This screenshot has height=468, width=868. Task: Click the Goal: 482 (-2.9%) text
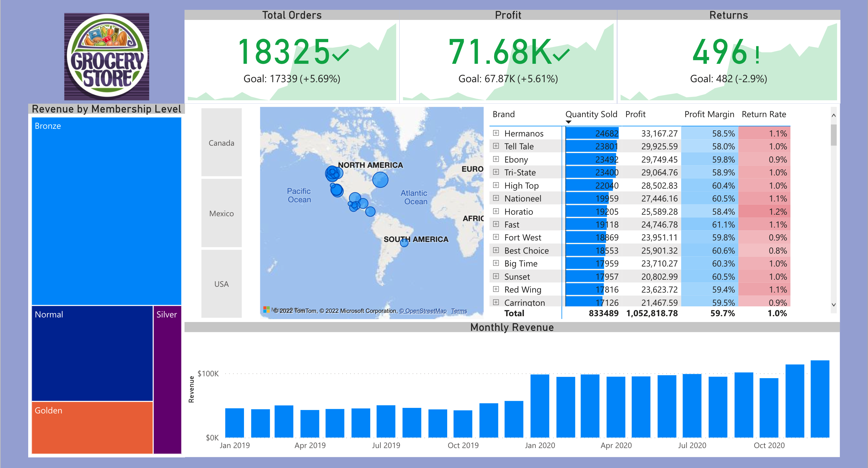click(x=729, y=79)
